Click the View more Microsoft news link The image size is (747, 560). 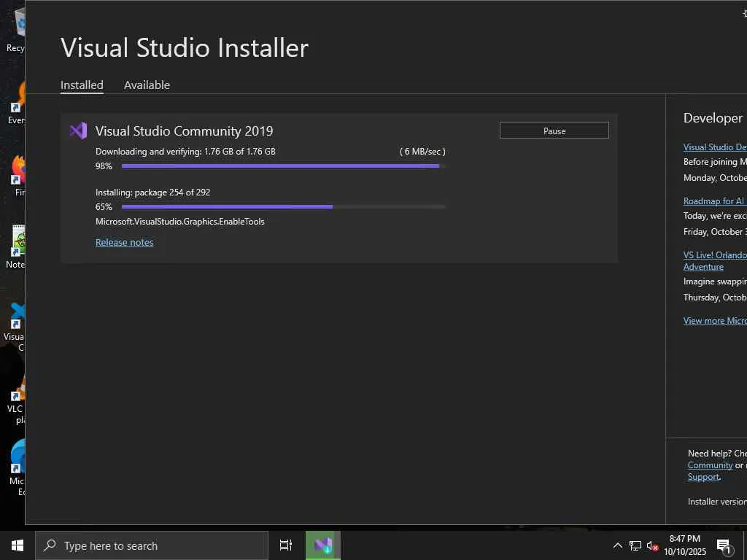point(715,321)
